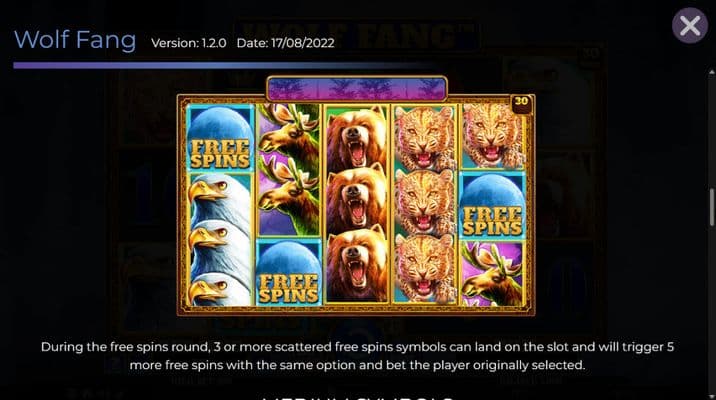Click the leopard symbol on fifth reel
The image size is (716, 400).
pyautogui.click(x=493, y=137)
